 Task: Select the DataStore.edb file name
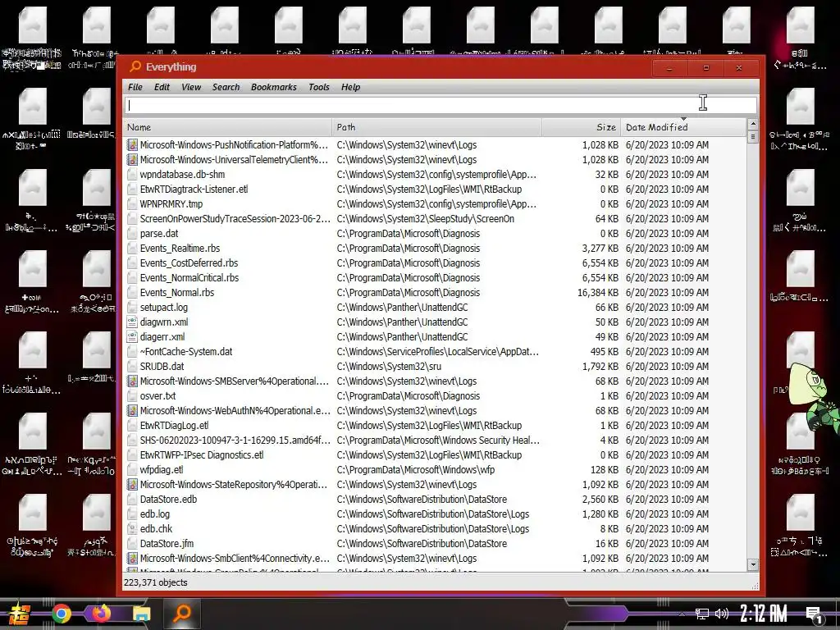click(168, 500)
